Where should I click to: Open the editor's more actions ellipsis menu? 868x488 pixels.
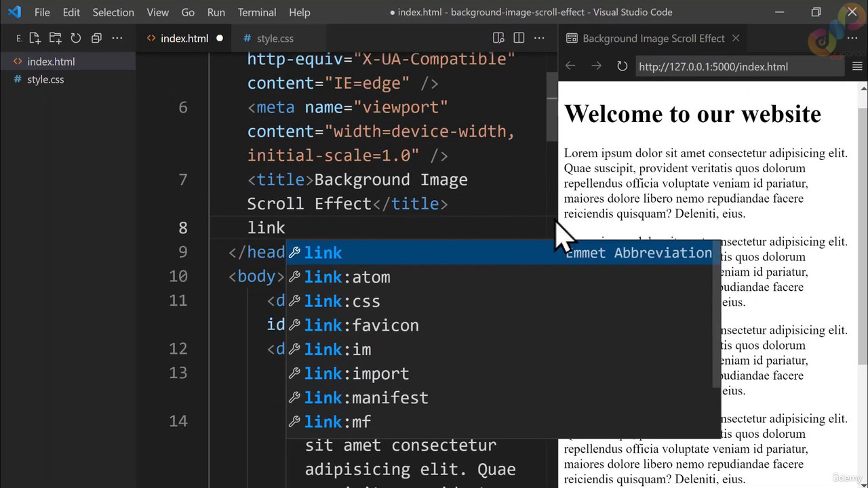tap(539, 39)
